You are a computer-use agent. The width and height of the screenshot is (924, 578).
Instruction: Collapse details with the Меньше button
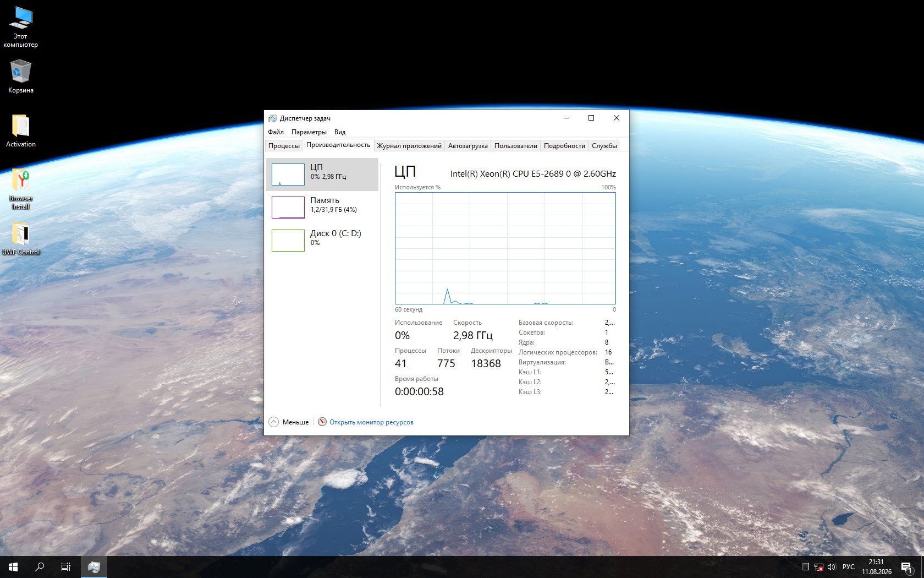(x=289, y=422)
